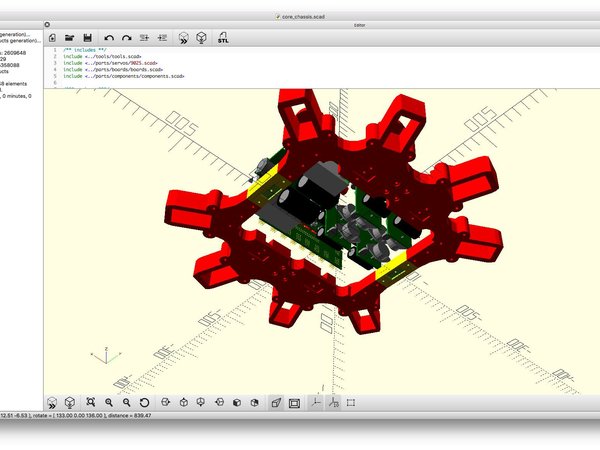Toggle Show Edges in the viewport toolbar
Viewport: 600px width, 450px height.
(x=351, y=403)
